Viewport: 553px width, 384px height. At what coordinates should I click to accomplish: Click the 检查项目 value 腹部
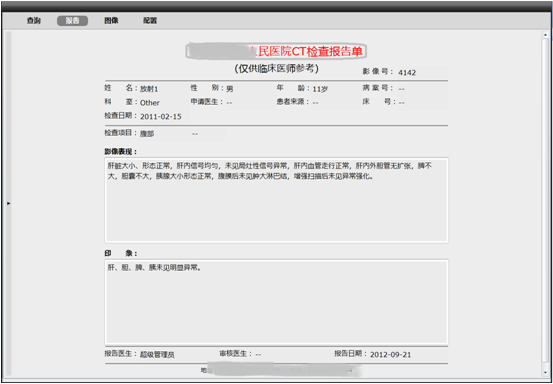(x=147, y=134)
